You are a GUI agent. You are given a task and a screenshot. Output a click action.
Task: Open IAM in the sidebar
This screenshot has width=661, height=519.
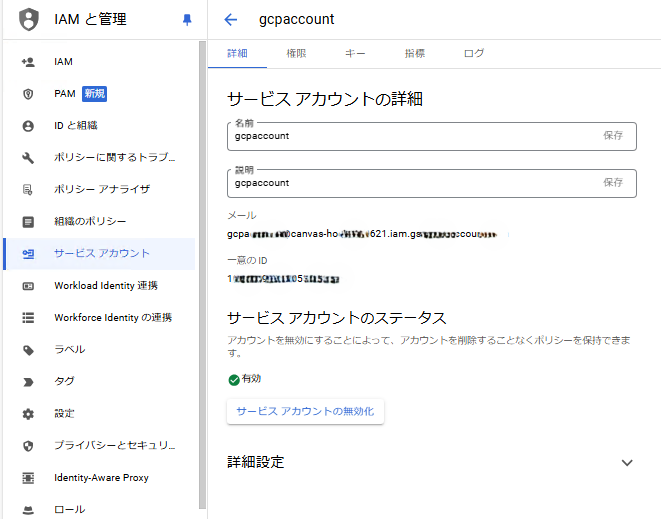[99, 62]
